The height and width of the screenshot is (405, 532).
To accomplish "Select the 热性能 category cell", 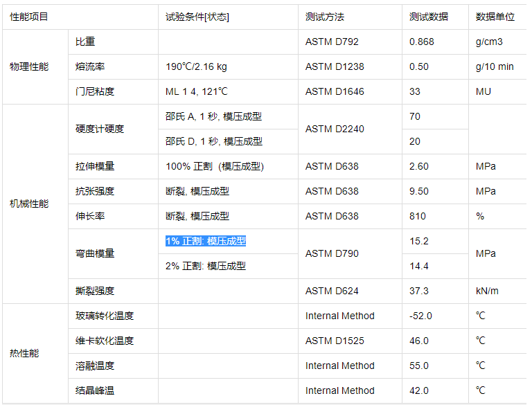I will 24,353.
